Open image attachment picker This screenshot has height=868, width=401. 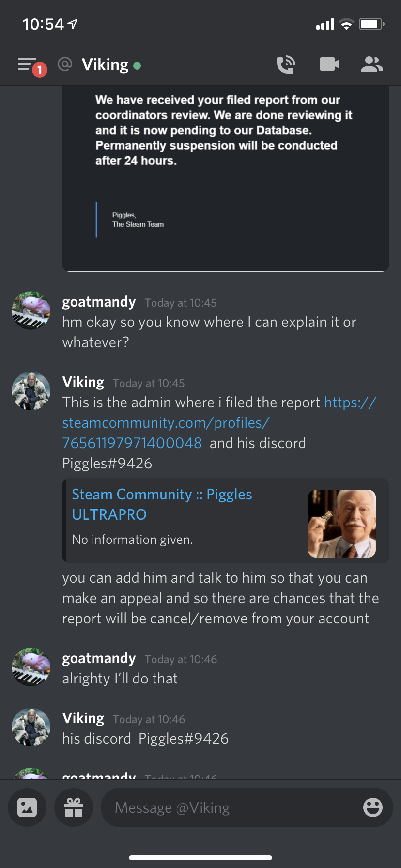click(x=27, y=807)
